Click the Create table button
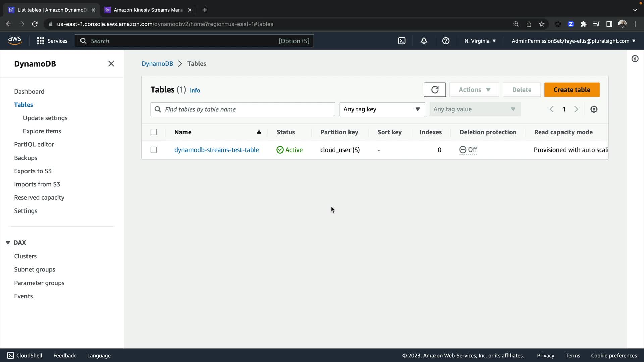This screenshot has height=362, width=644. pos(572,90)
